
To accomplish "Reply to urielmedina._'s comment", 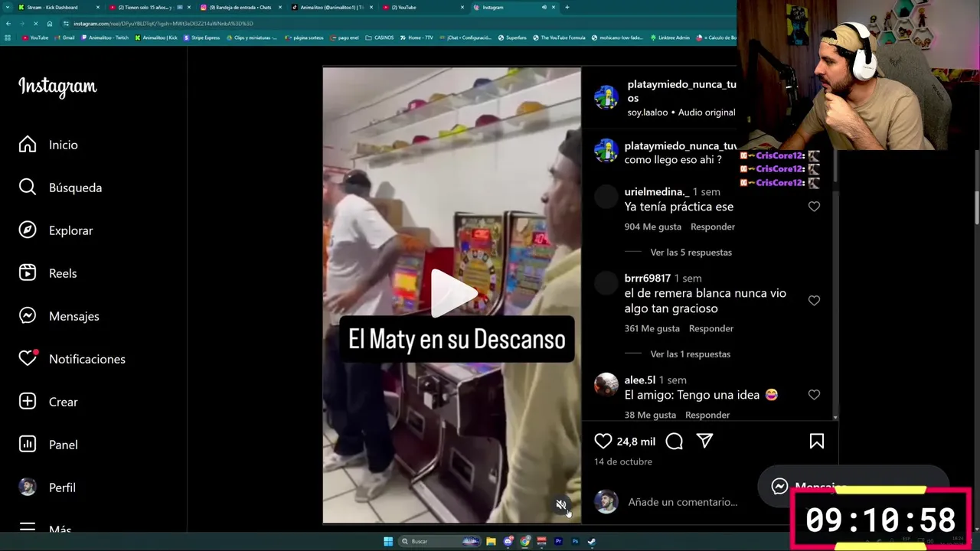I will tap(713, 227).
